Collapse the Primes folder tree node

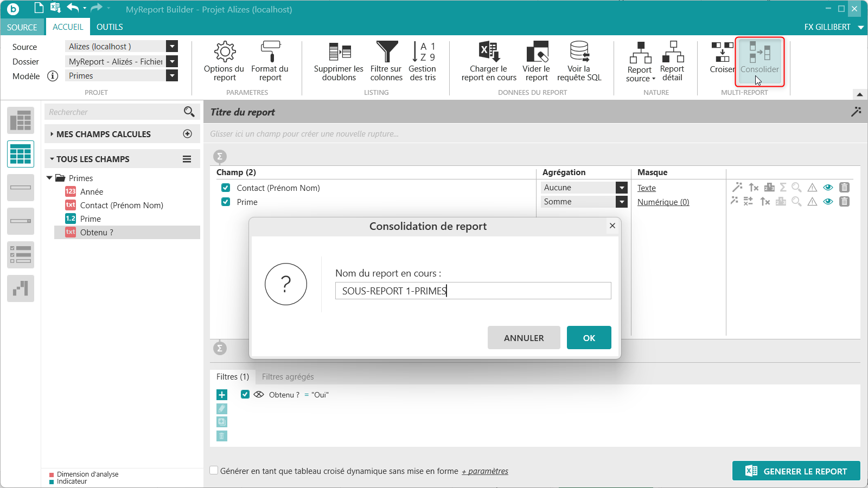click(49, 178)
